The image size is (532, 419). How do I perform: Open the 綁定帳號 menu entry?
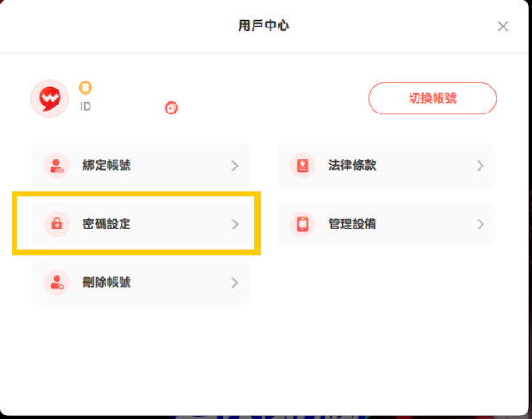(140, 166)
